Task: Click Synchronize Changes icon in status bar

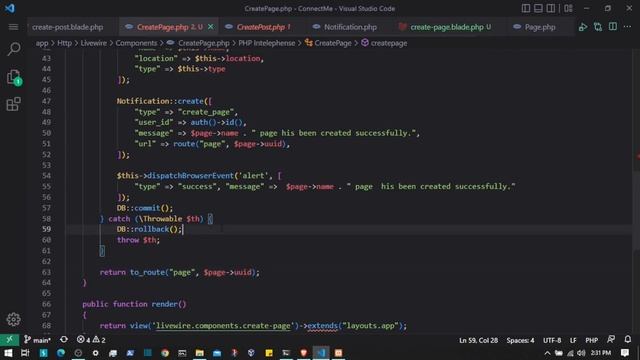Action: click(x=64, y=340)
